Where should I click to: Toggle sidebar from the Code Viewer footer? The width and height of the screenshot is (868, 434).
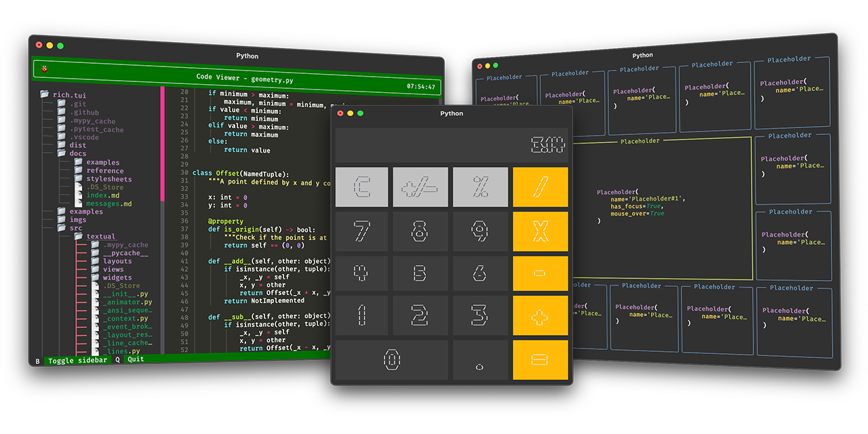coord(78,360)
